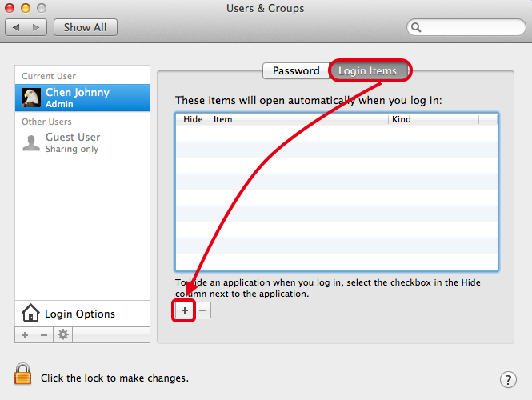Sort by the Hide column header
This screenshot has width=532, height=400.
tap(193, 119)
